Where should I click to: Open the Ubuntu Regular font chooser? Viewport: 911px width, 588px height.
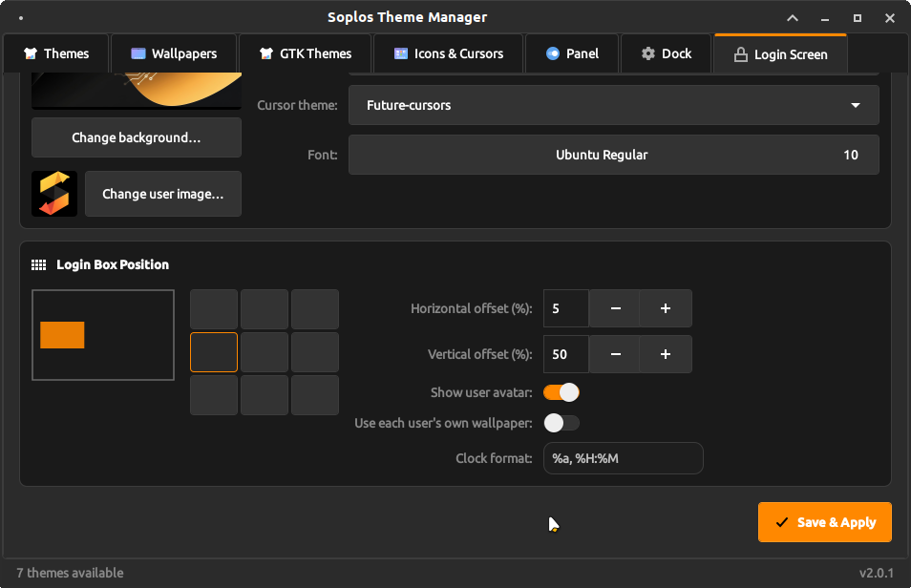pyautogui.click(x=613, y=155)
